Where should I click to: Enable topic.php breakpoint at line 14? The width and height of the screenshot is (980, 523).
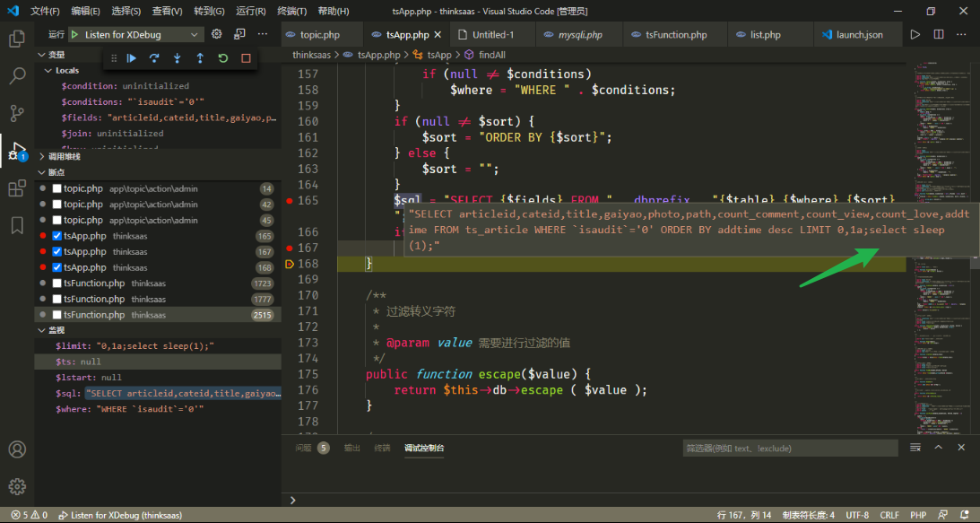[56, 188]
